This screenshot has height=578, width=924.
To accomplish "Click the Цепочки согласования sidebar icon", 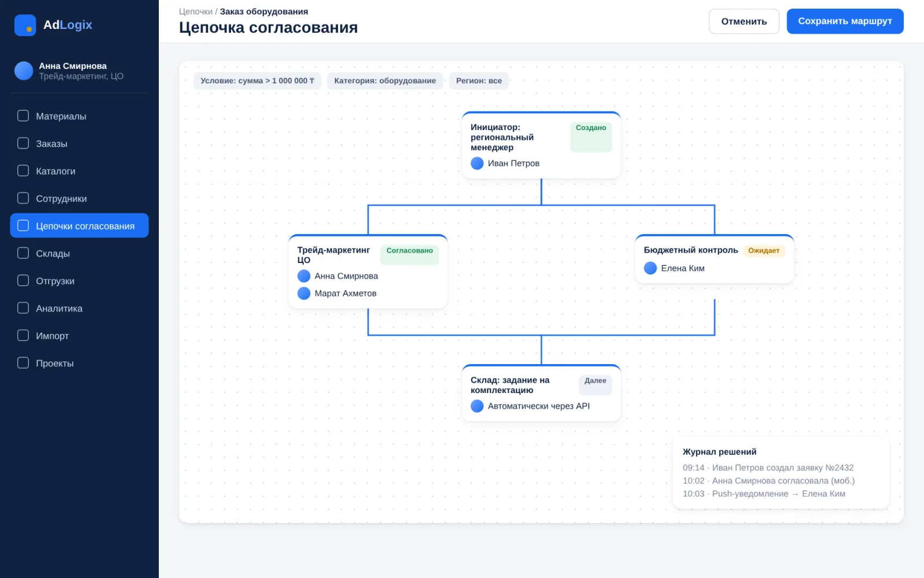I will pos(23,225).
